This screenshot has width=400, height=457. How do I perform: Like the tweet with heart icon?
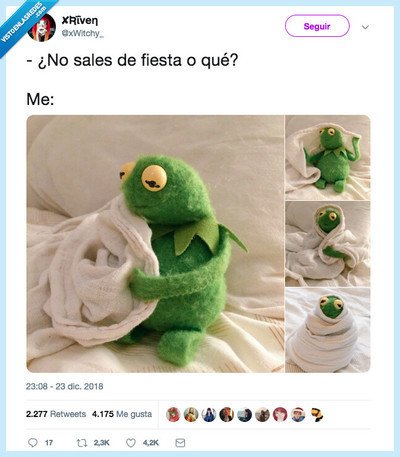[x=131, y=443]
